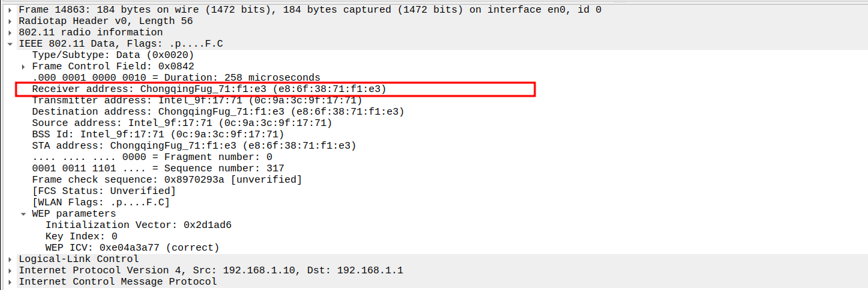Select the Duration: 258 microseconds line
Viewport: 868px width, 290px height.
coord(176,77)
